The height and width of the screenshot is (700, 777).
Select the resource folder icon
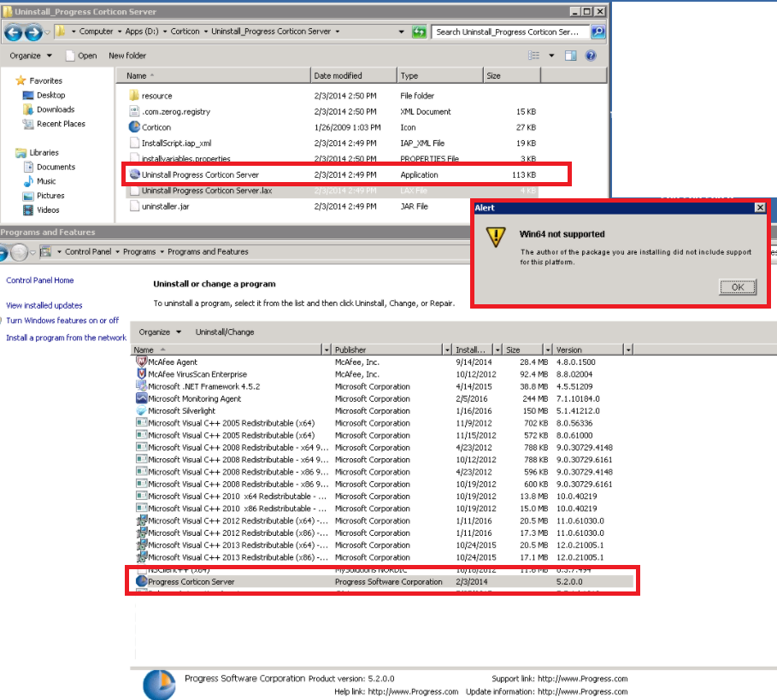point(134,95)
